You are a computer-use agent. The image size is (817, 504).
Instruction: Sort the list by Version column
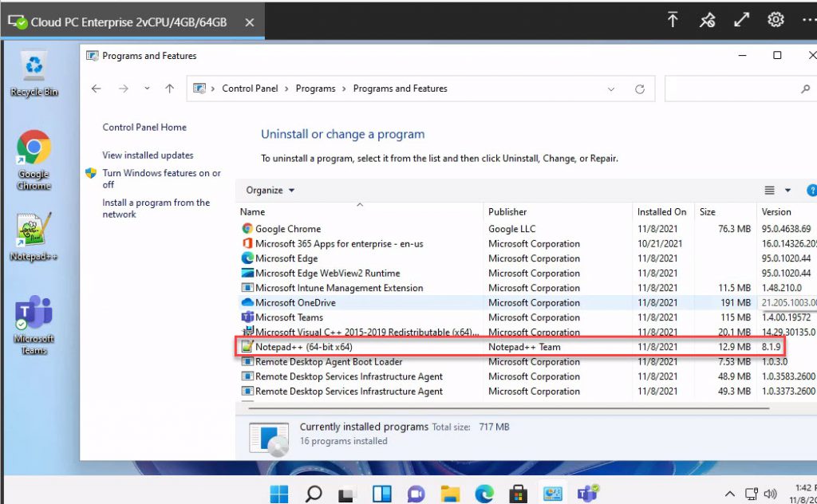[x=787, y=212]
